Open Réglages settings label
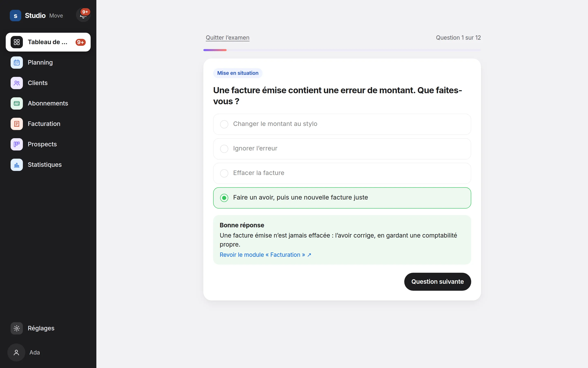This screenshot has width=588, height=368. (41, 328)
